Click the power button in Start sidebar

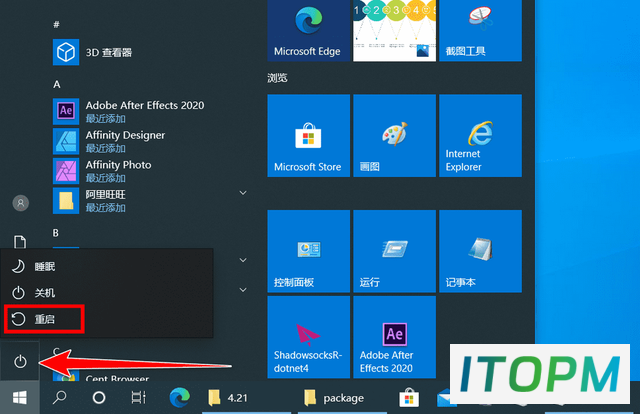click(20, 361)
